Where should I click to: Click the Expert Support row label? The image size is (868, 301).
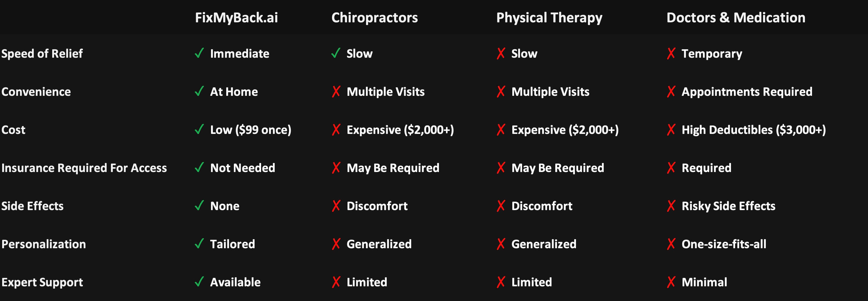pos(42,282)
